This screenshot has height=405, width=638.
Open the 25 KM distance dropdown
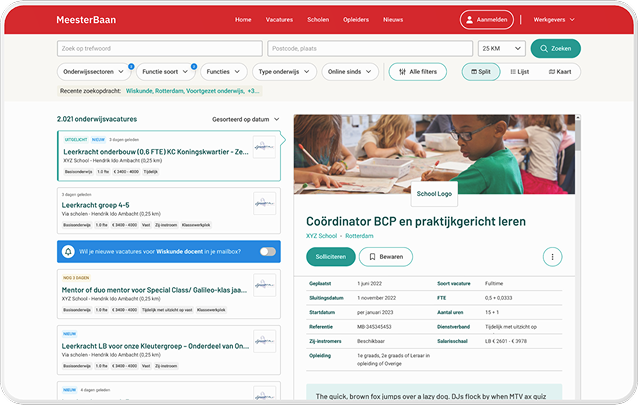[501, 48]
